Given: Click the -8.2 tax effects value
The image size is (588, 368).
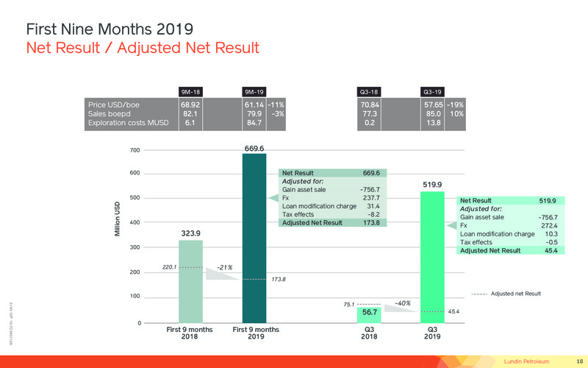Looking at the screenshot, I should click(x=374, y=214).
